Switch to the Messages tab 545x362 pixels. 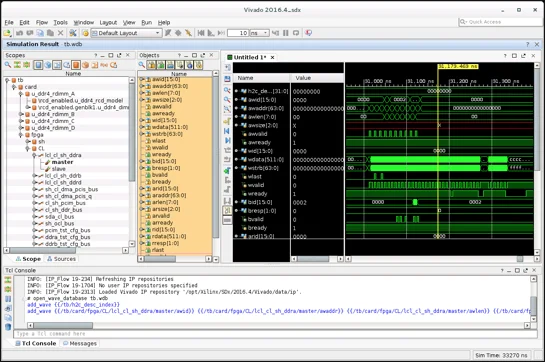tap(80, 344)
